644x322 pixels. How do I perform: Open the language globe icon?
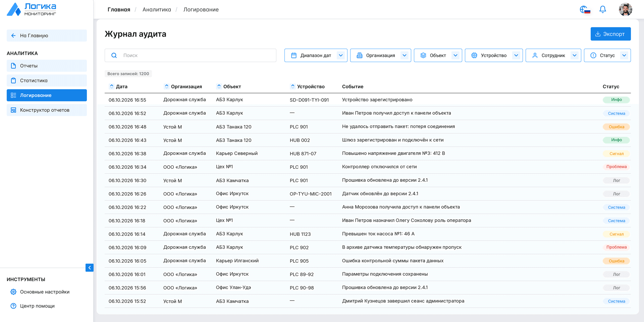coord(585,10)
